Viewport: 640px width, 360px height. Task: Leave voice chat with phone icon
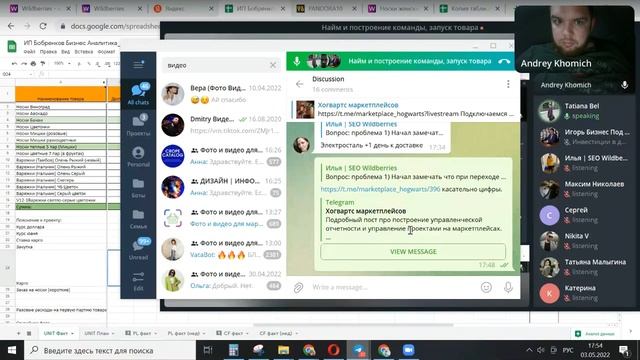pos(504,61)
